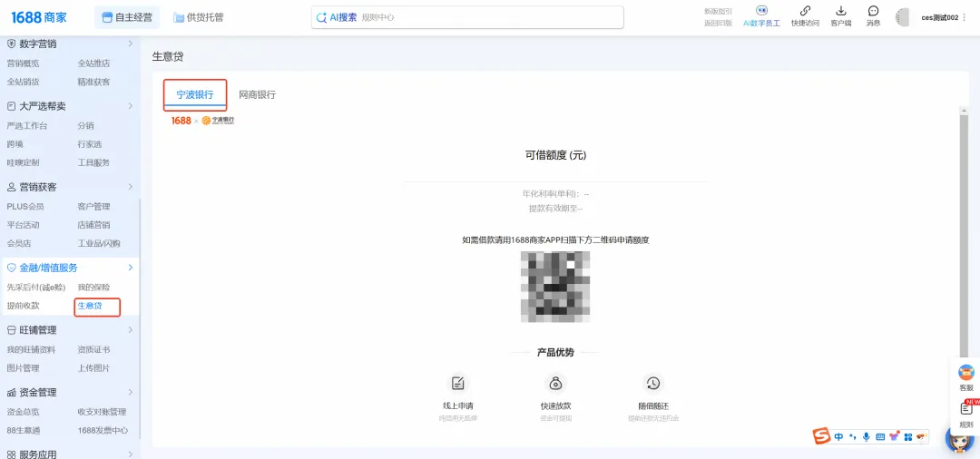Click the cartoon assistant avatar at corner
This screenshot has width=980, height=459.
pyautogui.click(x=959, y=441)
